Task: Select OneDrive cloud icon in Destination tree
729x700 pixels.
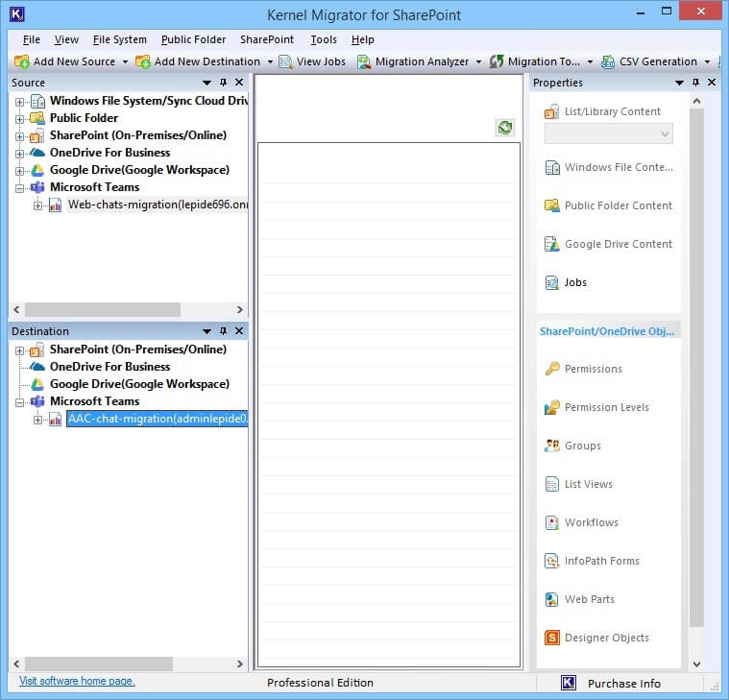Action: (37, 367)
